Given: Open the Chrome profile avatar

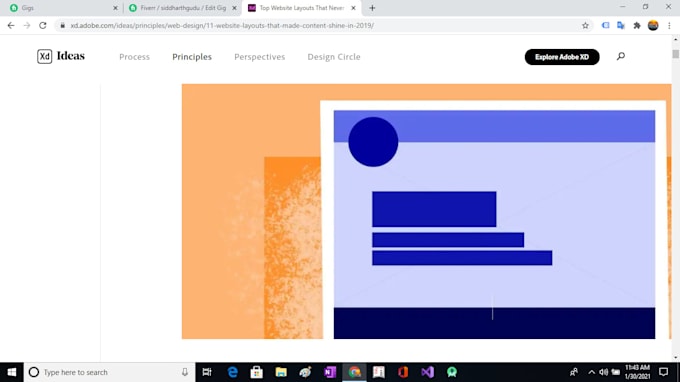Looking at the screenshot, I should 653,26.
